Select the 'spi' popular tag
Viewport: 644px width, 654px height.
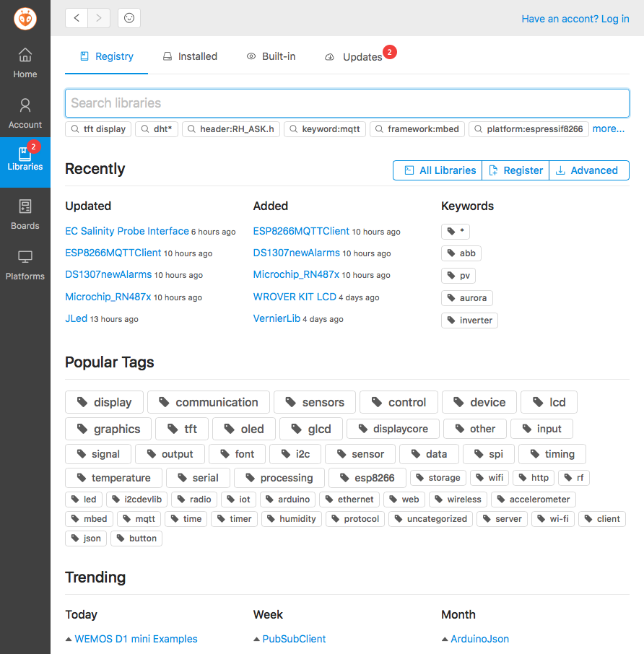[x=489, y=454]
